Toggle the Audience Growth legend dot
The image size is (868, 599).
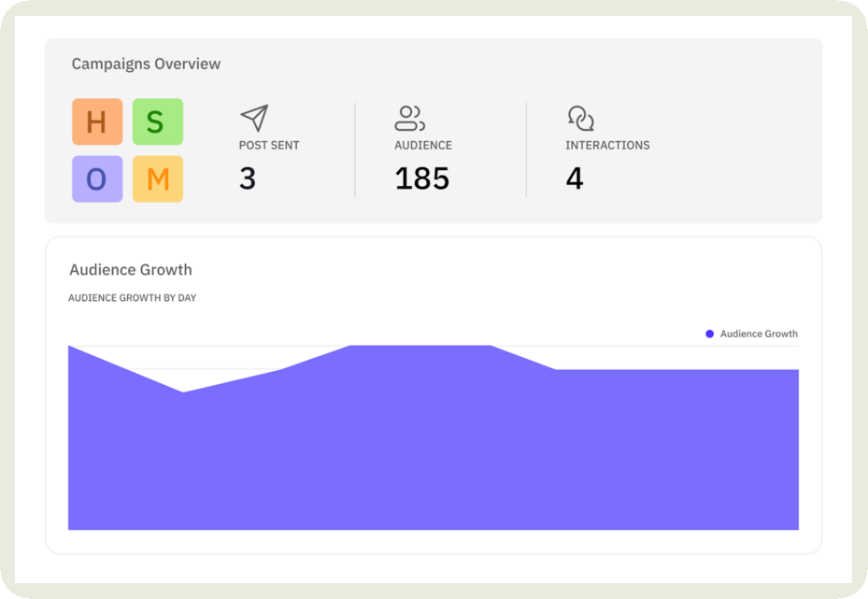point(710,334)
